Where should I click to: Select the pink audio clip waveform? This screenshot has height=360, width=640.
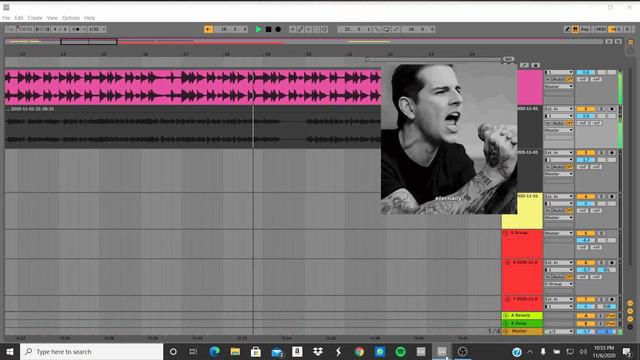pos(193,87)
